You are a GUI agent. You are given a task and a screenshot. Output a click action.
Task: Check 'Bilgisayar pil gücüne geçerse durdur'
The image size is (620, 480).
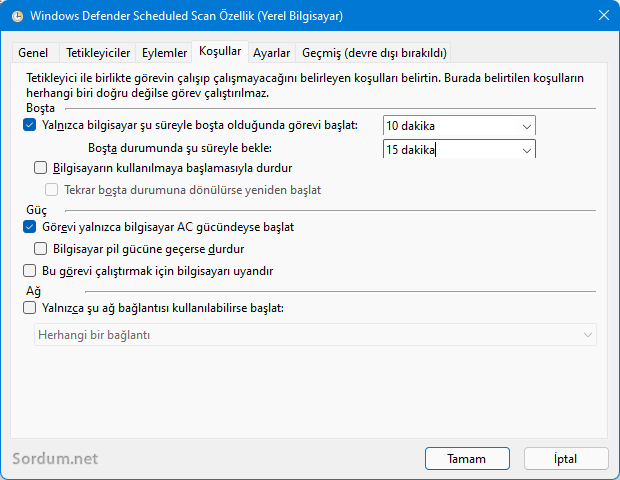(40, 249)
